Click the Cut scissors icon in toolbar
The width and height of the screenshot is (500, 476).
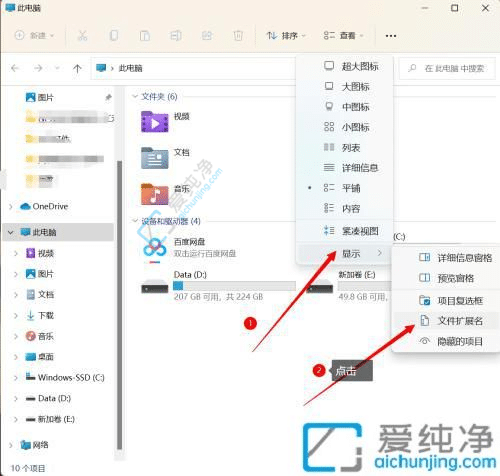(x=82, y=35)
